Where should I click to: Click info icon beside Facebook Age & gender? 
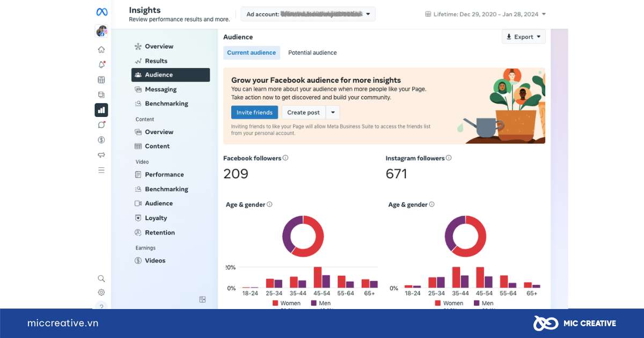(x=269, y=204)
